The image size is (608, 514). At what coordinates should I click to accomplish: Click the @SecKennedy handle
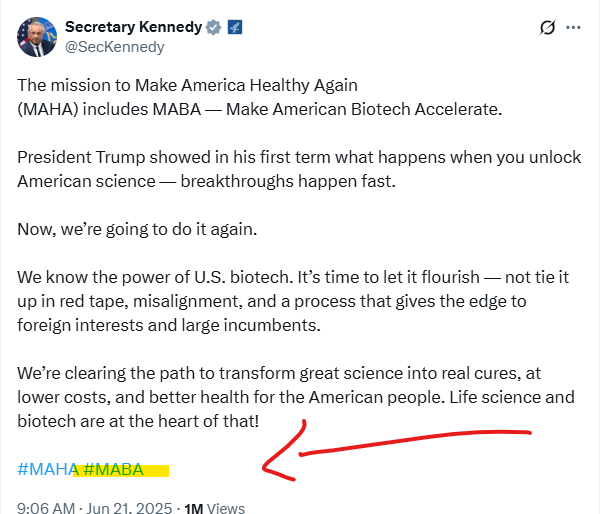tap(114, 47)
